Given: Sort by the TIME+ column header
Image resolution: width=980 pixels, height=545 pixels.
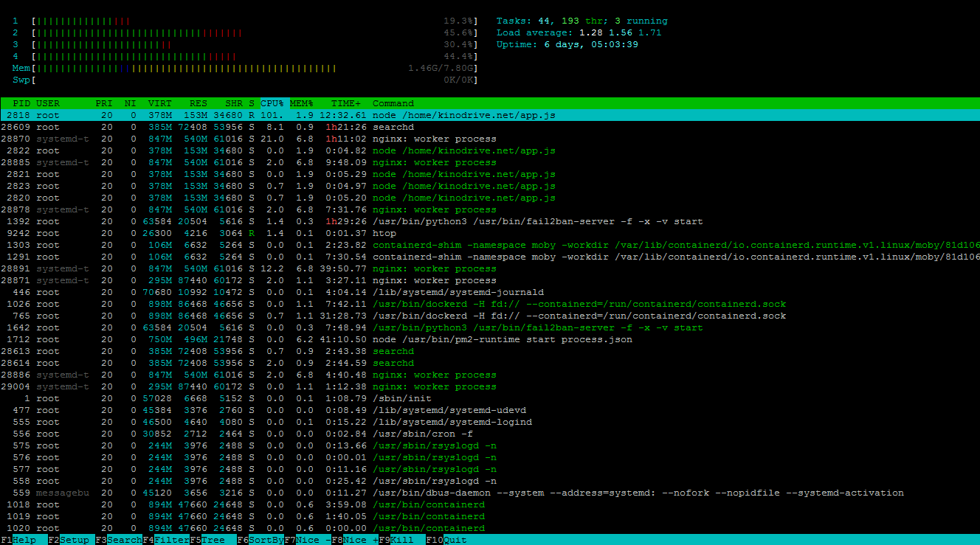Looking at the screenshot, I should coord(346,103).
